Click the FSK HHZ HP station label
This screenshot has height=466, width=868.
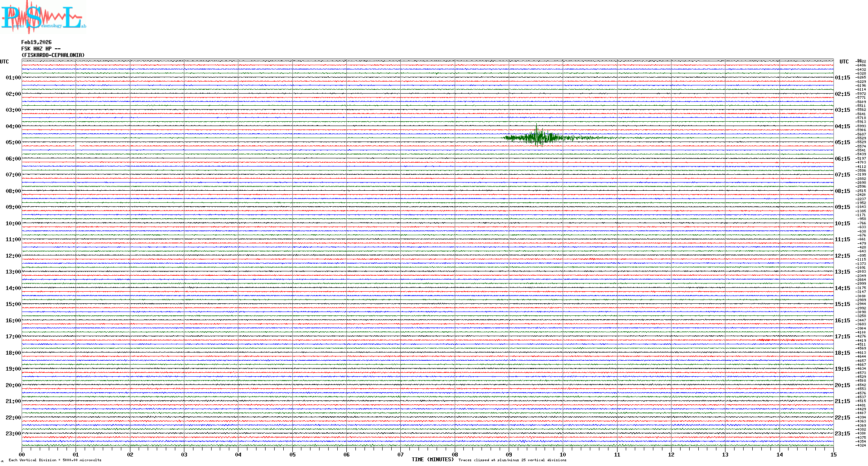click(x=41, y=49)
